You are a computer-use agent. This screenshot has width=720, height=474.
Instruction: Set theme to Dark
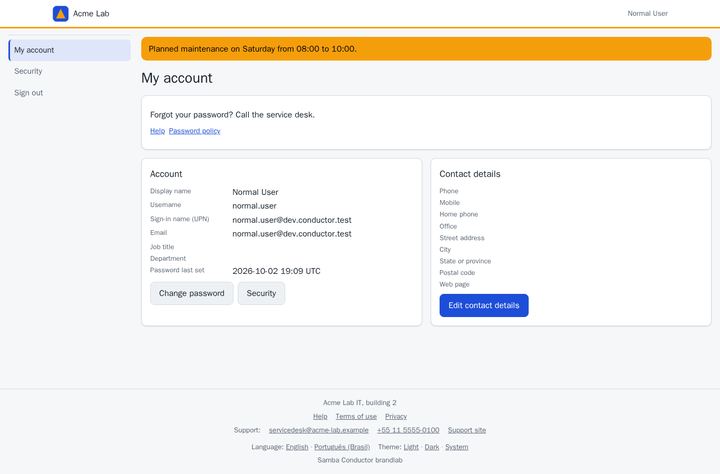[x=432, y=447]
